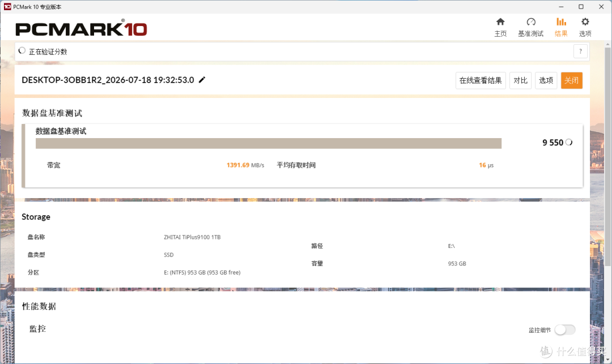
Task: Click the vertical scrollbar thumb
Action: tap(607, 157)
